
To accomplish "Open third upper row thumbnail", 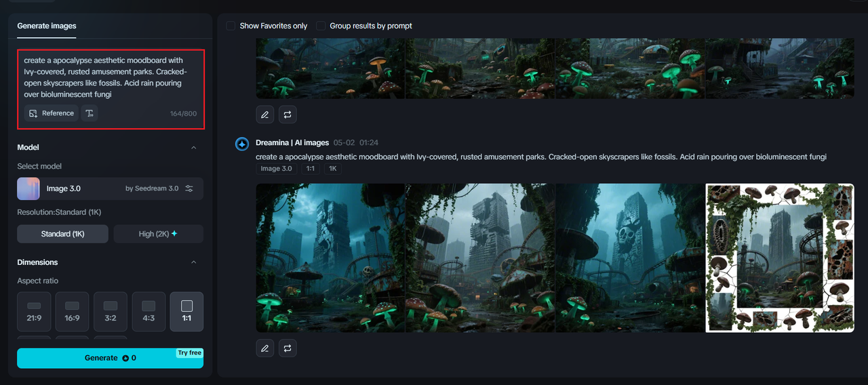I will tap(630, 68).
